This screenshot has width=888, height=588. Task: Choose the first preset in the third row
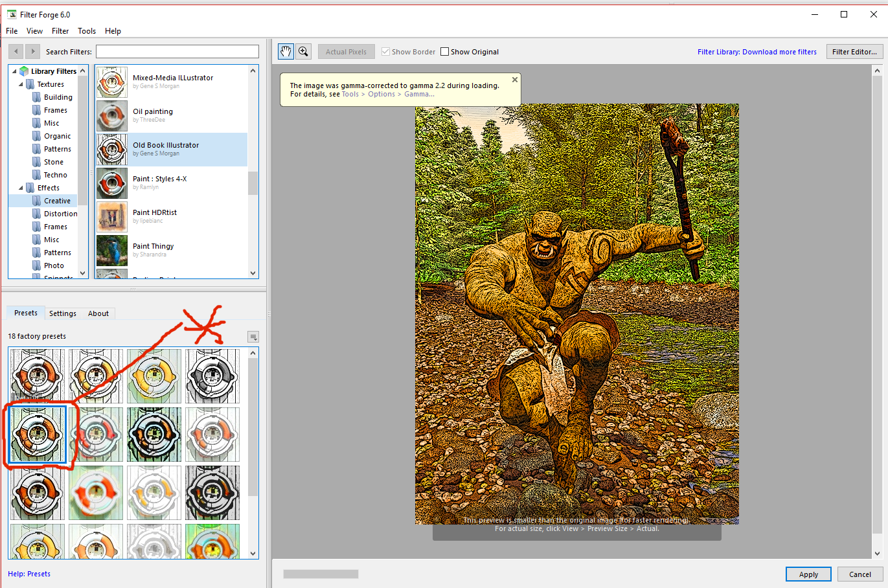(38, 493)
